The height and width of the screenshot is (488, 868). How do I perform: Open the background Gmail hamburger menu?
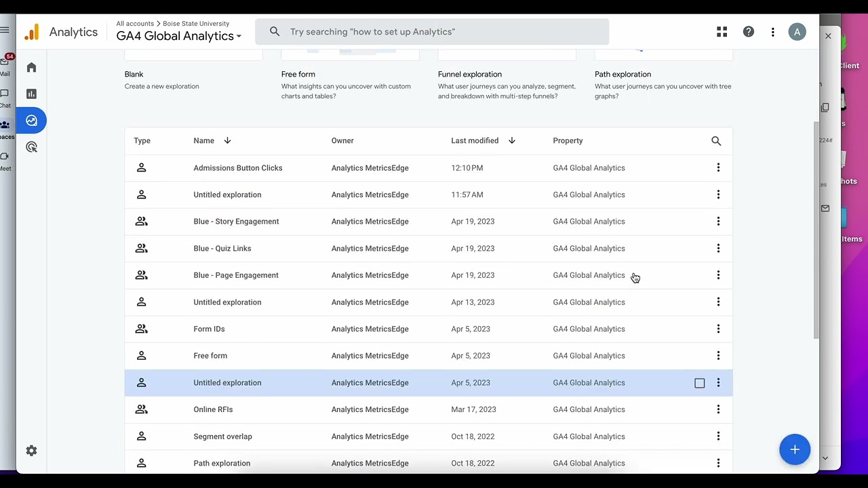click(5, 30)
